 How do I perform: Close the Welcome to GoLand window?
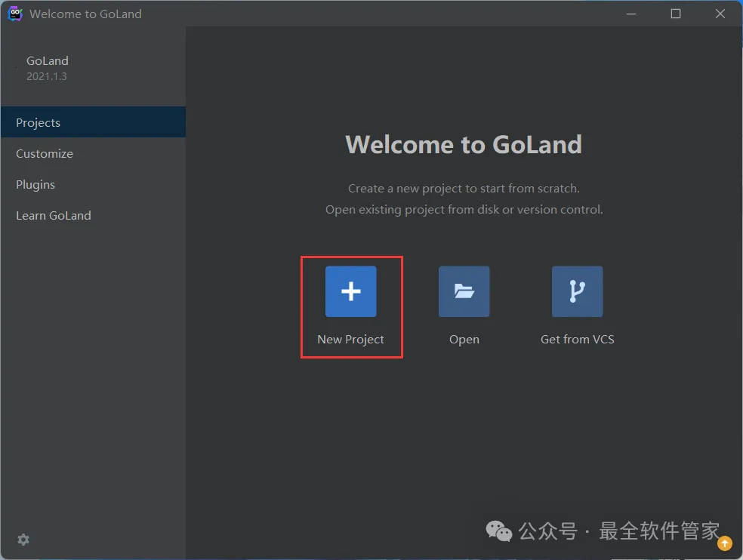coord(720,14)
